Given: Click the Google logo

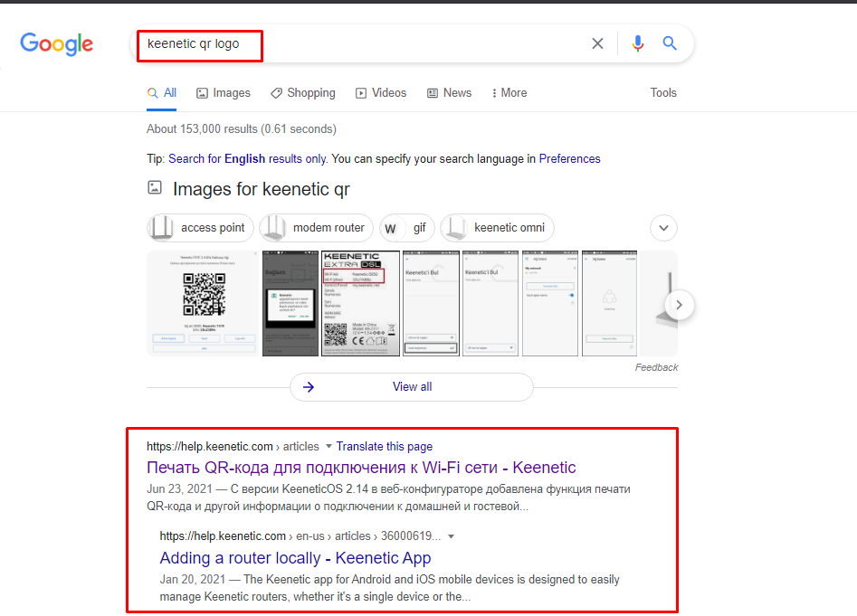Looking at the screenshot, I should [57, 43].
